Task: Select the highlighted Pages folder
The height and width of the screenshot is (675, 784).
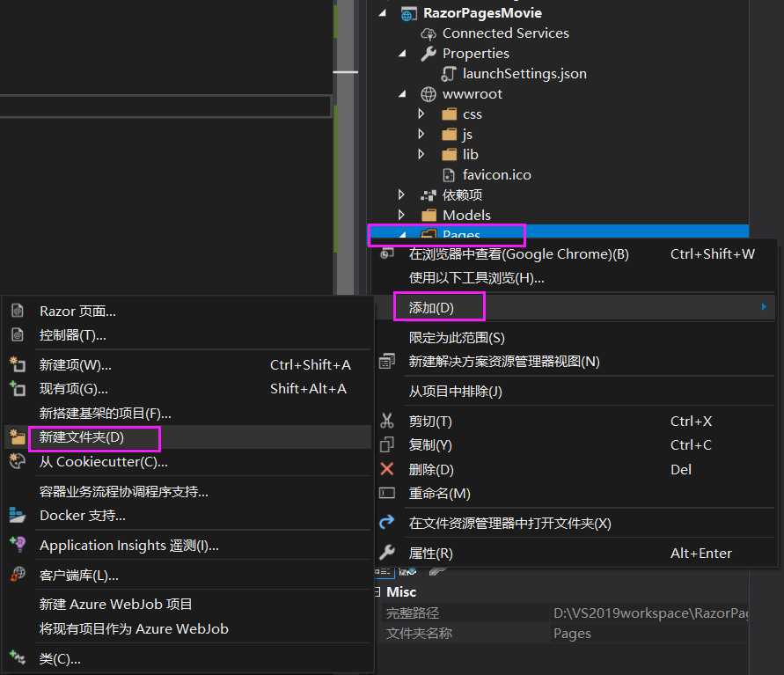Action: coord(558,231)
